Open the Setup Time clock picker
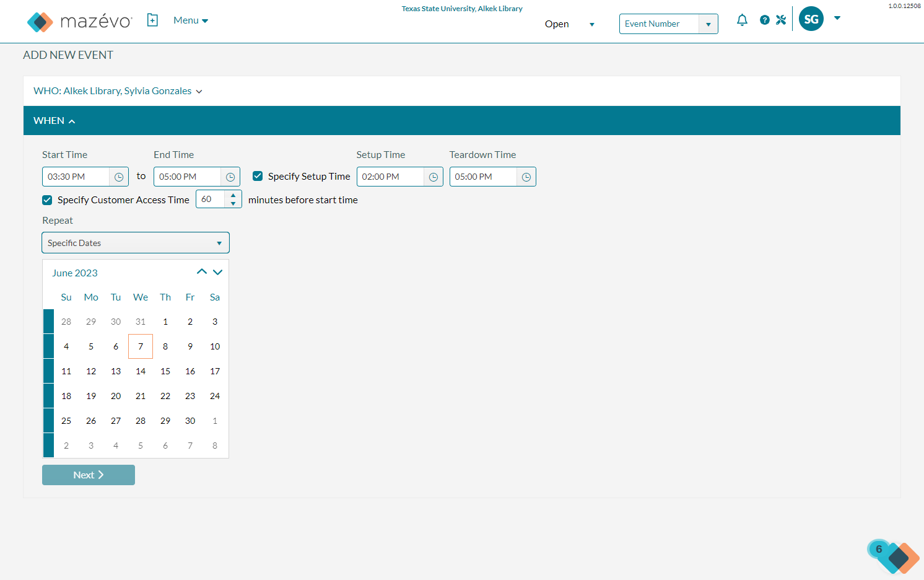924x580 pixels. (x=434, y=177)
